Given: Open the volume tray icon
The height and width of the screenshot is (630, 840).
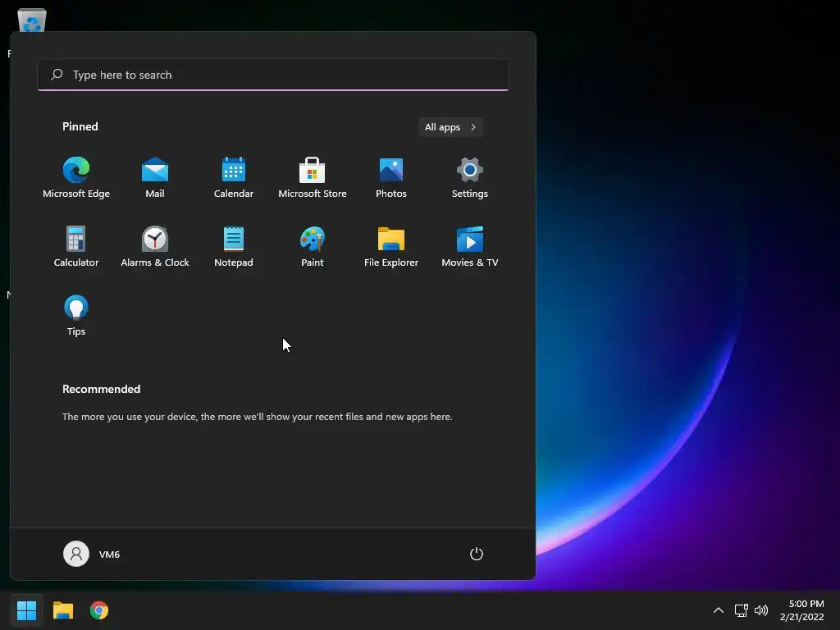Looking at the screenshot, I should tap(760, 610).
